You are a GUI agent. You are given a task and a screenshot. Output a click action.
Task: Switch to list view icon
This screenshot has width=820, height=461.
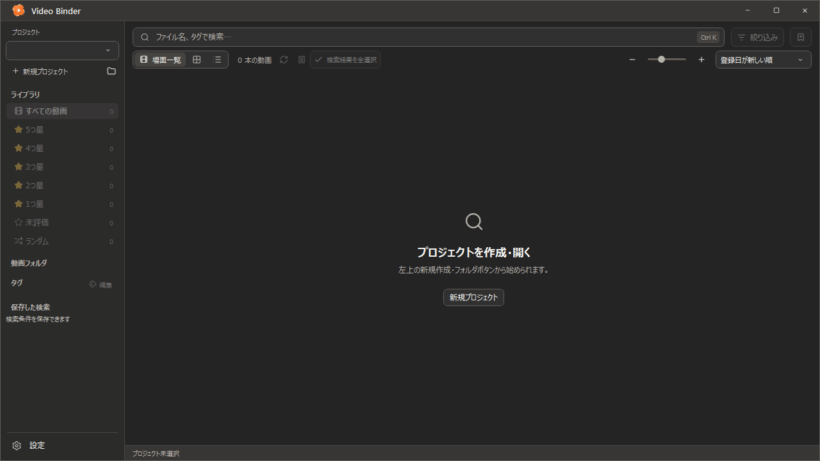tap(218, 60)
